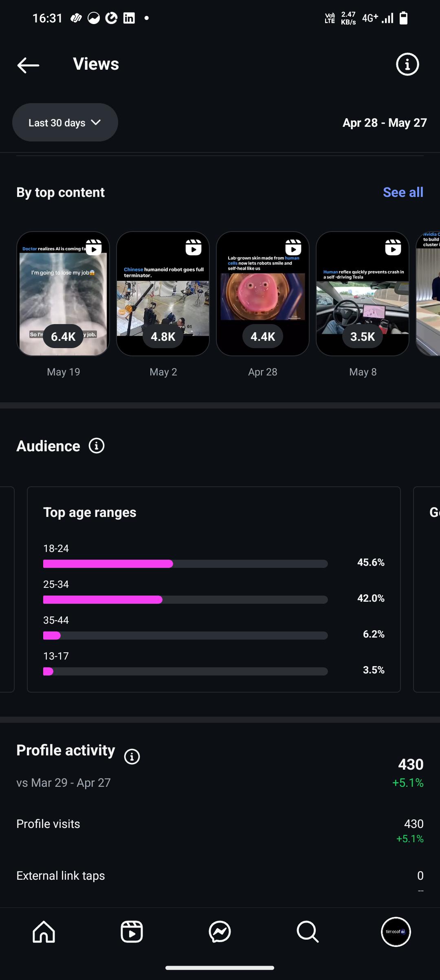Screen dimensions: 440x980
Task: Tap the 25-34 age range bar
Action: coord(185,600)
